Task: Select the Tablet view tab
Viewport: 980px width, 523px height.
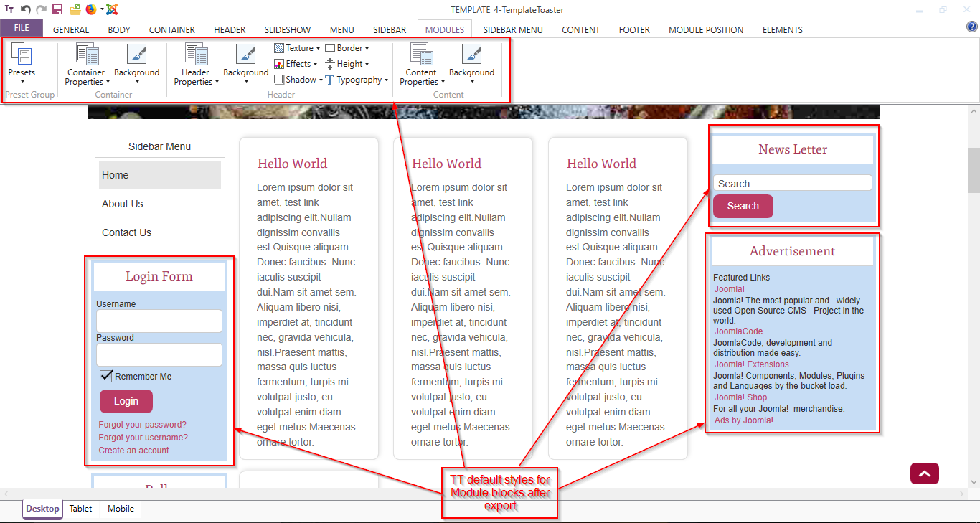Action: [80, 509]
